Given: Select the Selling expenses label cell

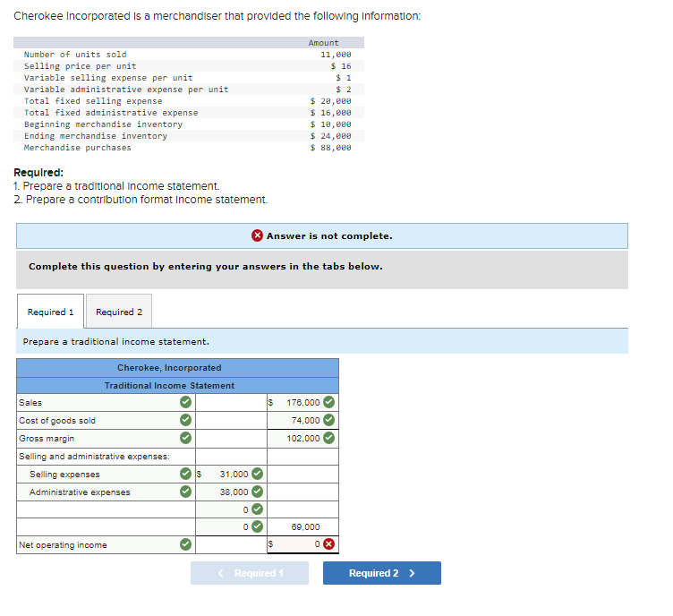Looking at the screenshot, I should click(x=106, y=474).
